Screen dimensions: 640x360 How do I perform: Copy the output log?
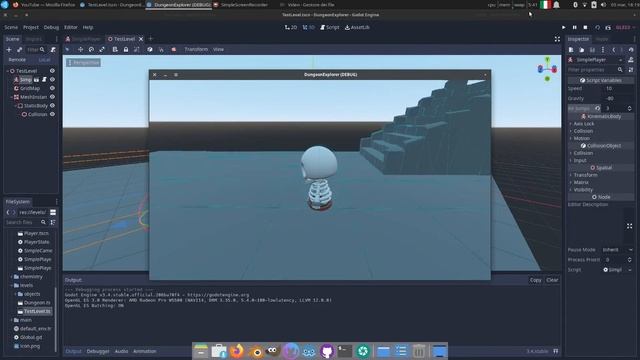click(x=536, y=280)
